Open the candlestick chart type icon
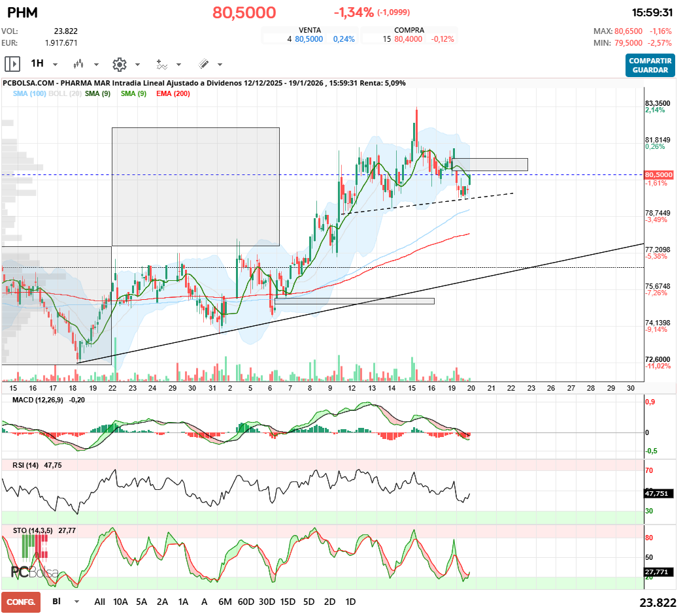685x616 pixels. pyautogui.click(x=78, y=65)
